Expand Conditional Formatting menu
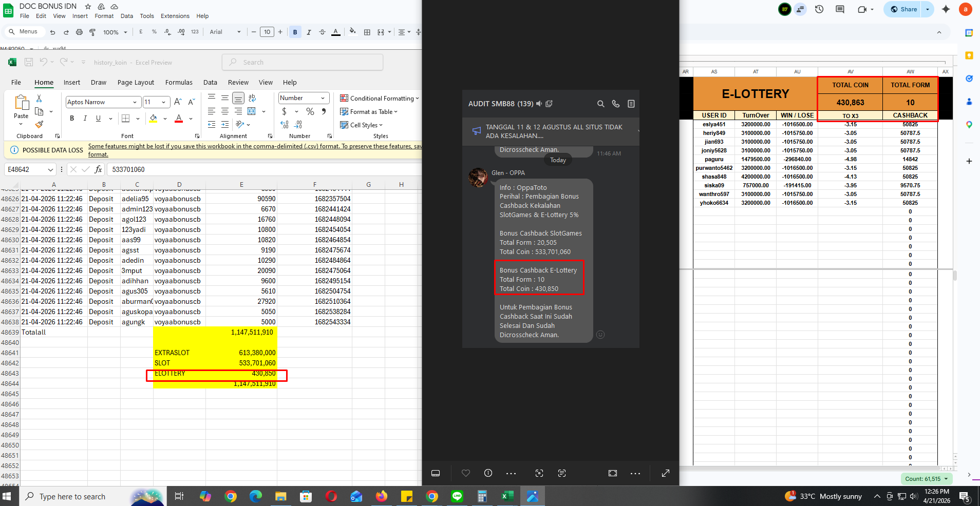 coord(380,98)
